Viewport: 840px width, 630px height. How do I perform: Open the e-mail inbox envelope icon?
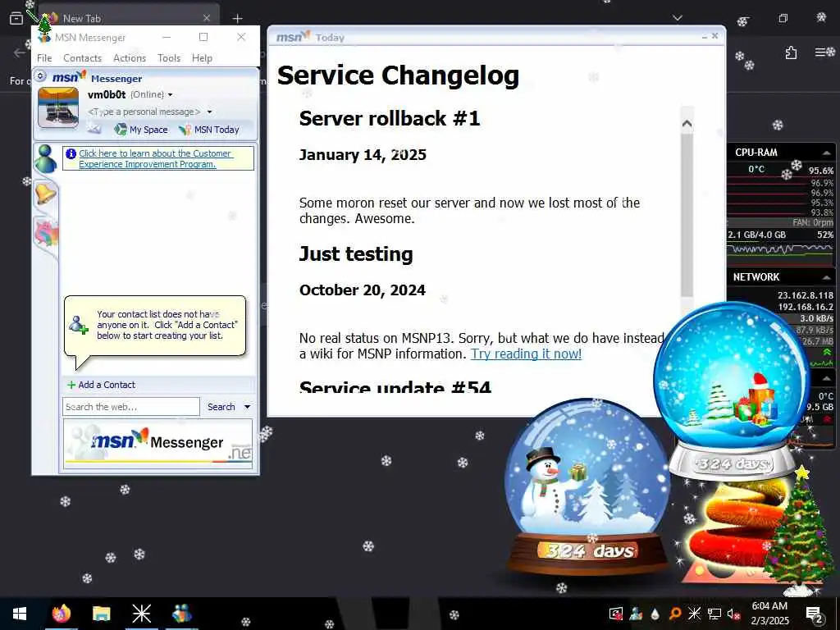pos(94,129)
